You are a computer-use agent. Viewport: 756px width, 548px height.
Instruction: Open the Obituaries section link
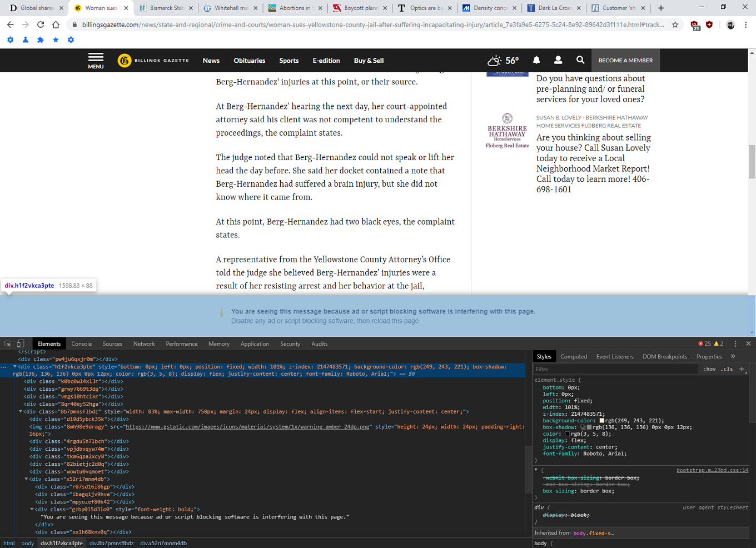click(x=249, y=60)
